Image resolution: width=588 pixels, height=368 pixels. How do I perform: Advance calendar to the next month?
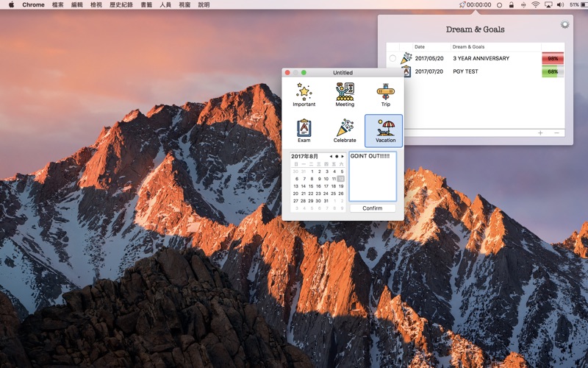click(342, 157)
